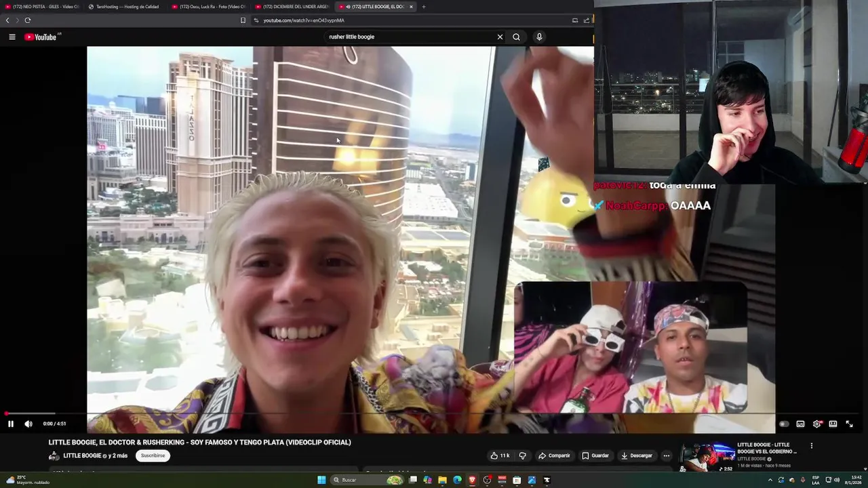868x488 pixels.
Task: Like the video with 11 k likes
Action: (x=500, y=455)
